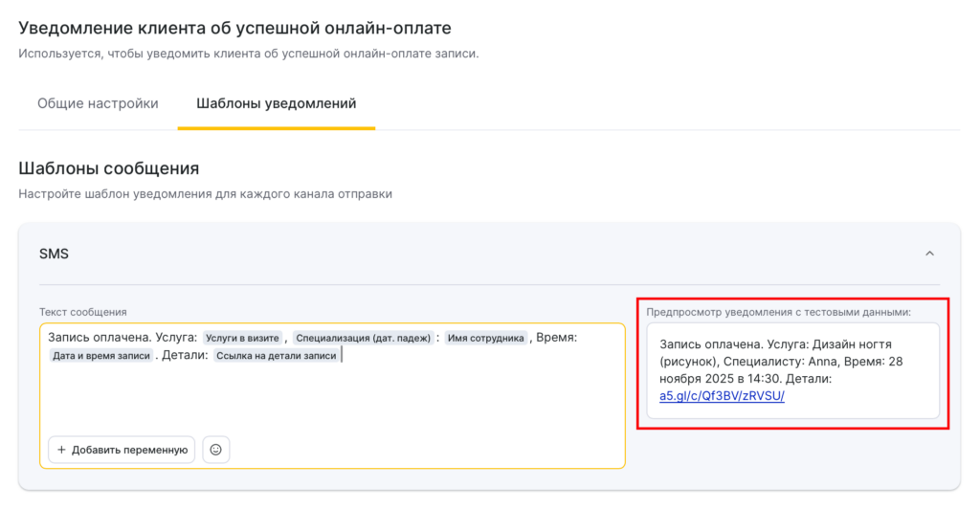Click the 'Шаблоны сообщения' heading
The width and height of the screenshot is (980, 509).
tap(108, 168)
